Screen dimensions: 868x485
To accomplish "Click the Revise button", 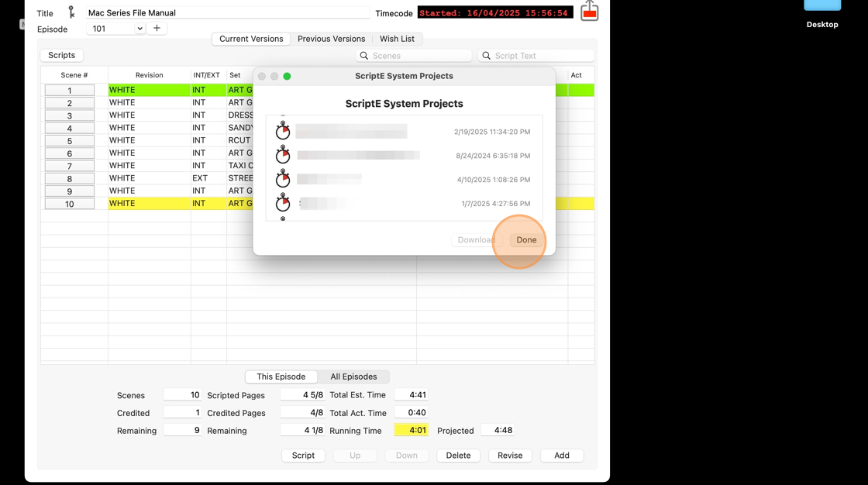I will [x=510, y=455].
